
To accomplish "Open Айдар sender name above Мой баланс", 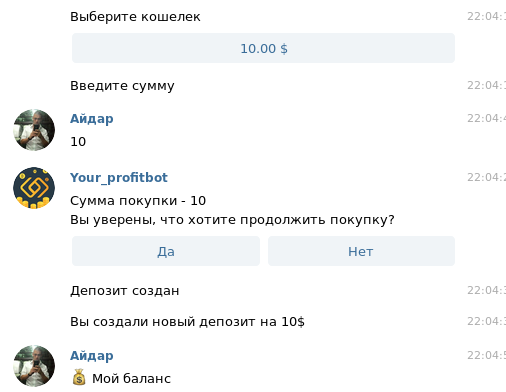I will coord(92,356).
